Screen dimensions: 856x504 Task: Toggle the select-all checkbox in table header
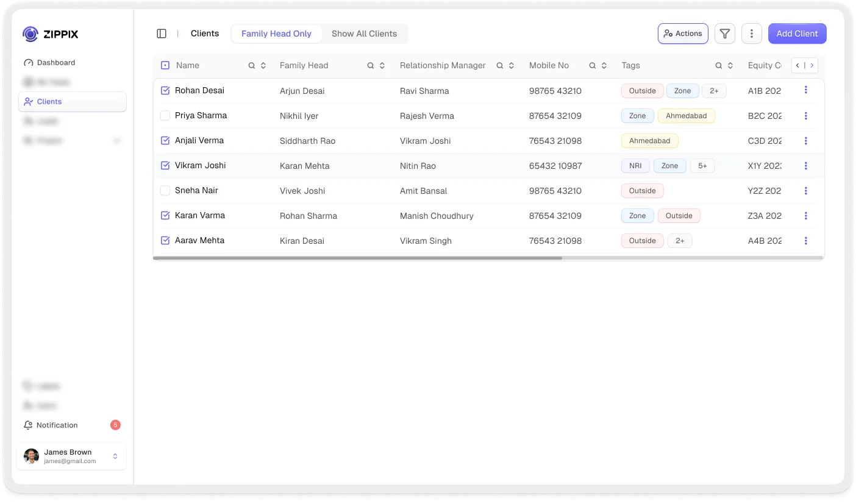point(165,65)
